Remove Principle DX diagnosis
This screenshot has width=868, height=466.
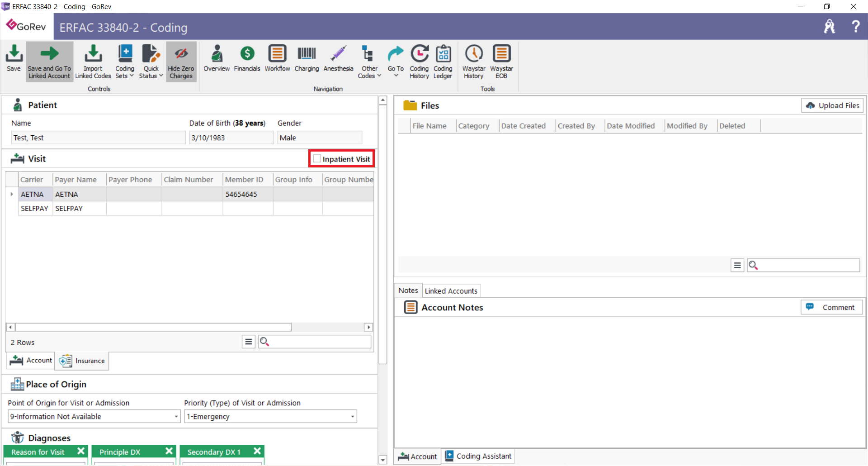coord(169,451)
